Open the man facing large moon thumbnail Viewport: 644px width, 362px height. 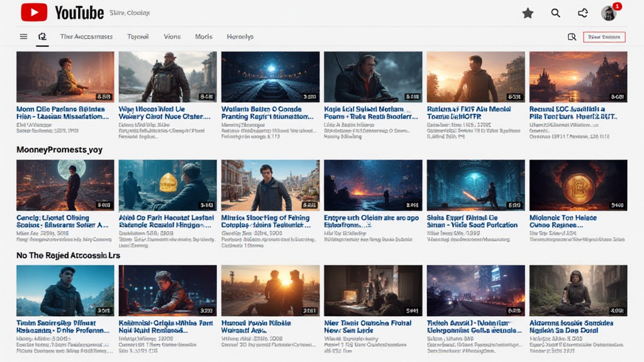point(65,185)
